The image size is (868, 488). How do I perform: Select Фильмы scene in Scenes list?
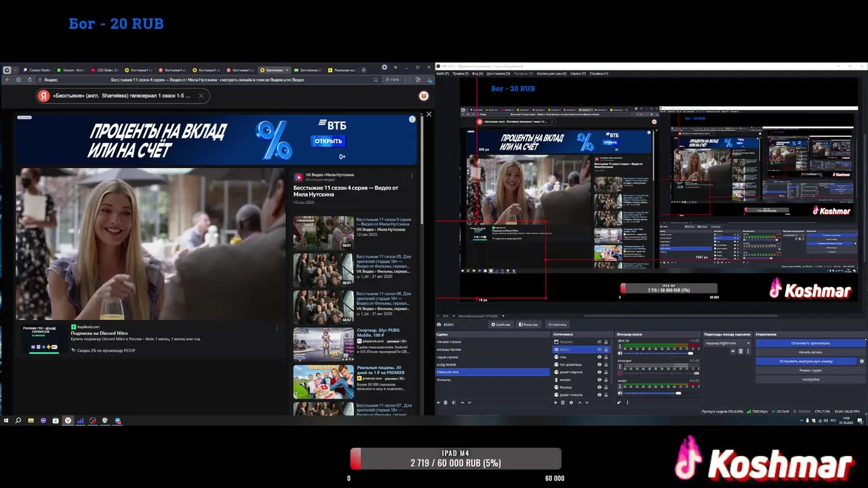[x=492, y=380]
